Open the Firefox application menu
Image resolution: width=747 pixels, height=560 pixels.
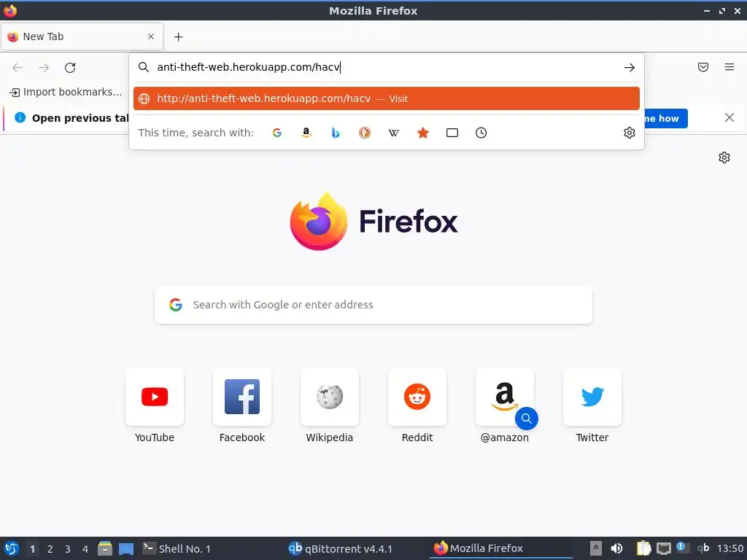729,67
